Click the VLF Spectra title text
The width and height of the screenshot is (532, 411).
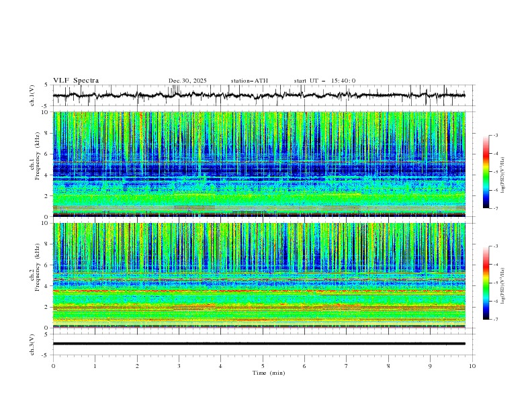tap(76, 81)
